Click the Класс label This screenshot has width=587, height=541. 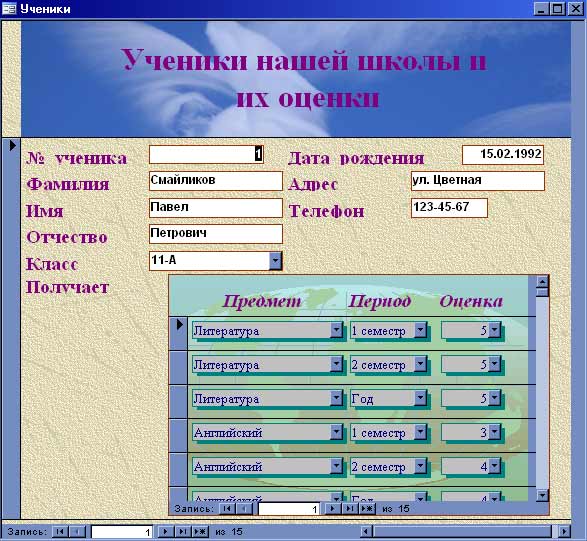tap(52, 264)
